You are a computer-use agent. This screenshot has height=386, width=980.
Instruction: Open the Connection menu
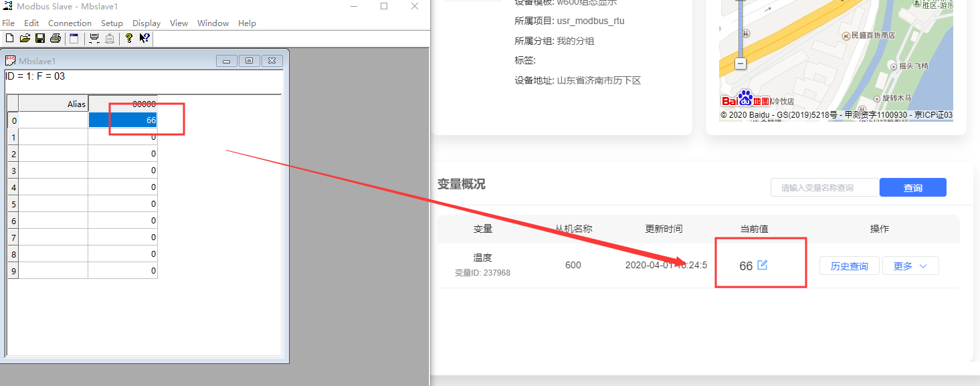point(70,23)
